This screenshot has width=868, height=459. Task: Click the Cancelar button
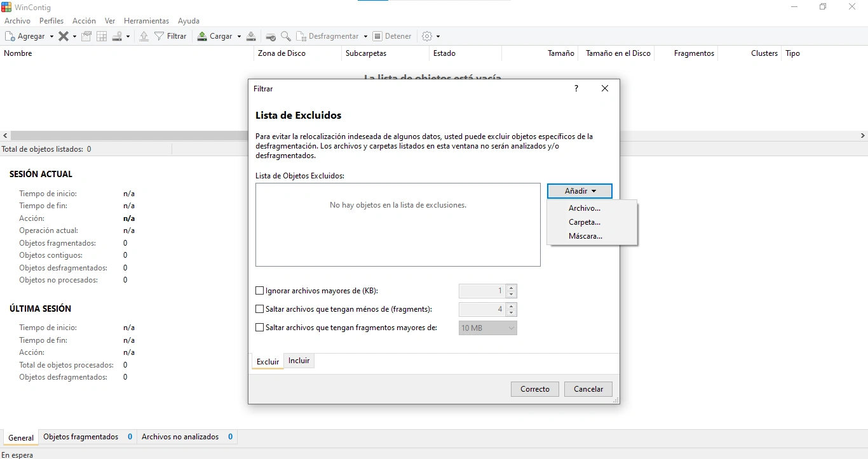[588, 389]
